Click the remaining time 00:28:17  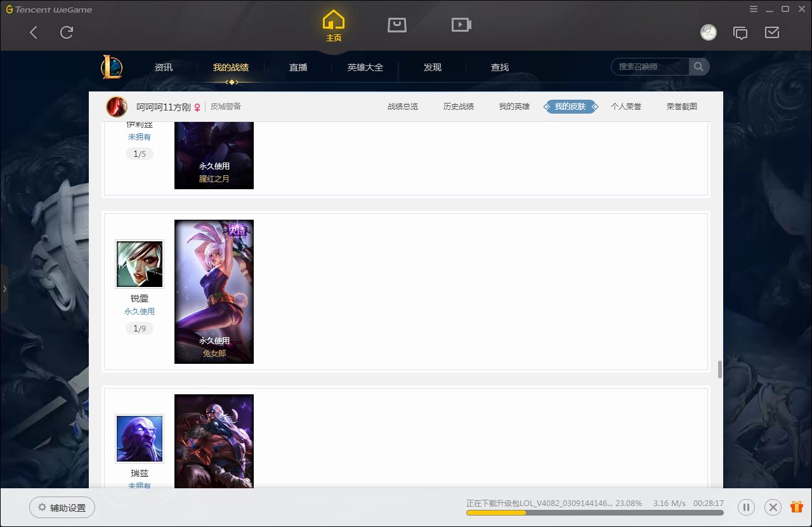click(x=709, y=504)
